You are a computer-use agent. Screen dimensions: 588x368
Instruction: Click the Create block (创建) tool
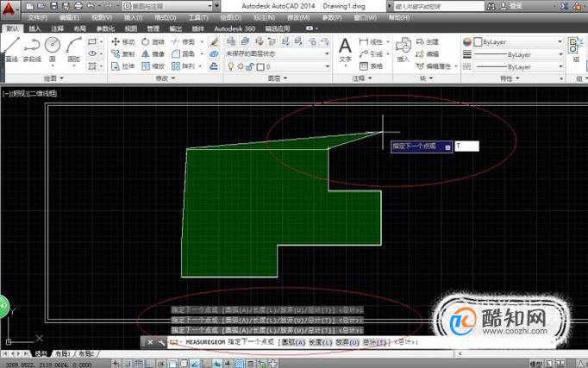click(x=427, y=42)
